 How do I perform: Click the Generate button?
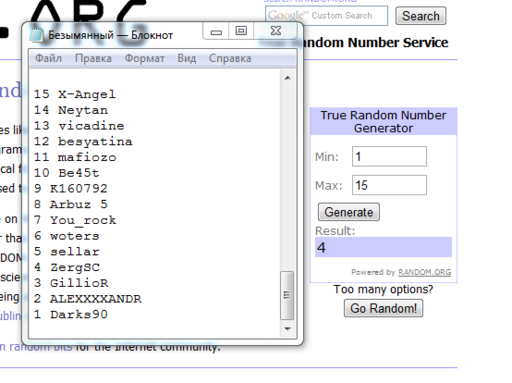click(x=349, y=212)
